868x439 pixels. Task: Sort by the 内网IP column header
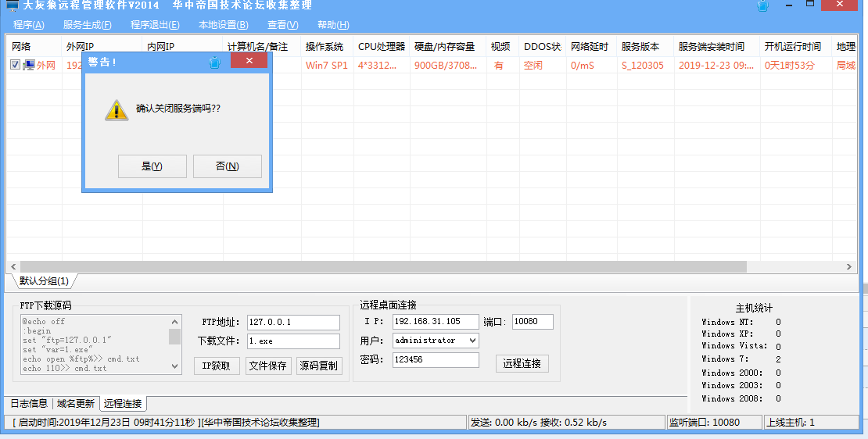click(x=183, y=46)
